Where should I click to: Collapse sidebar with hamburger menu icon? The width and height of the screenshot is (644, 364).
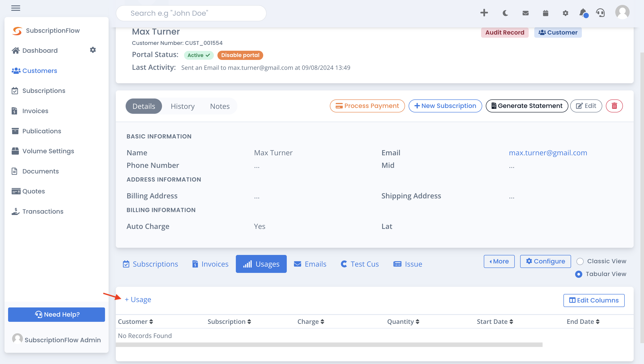[x=16, y=8]
